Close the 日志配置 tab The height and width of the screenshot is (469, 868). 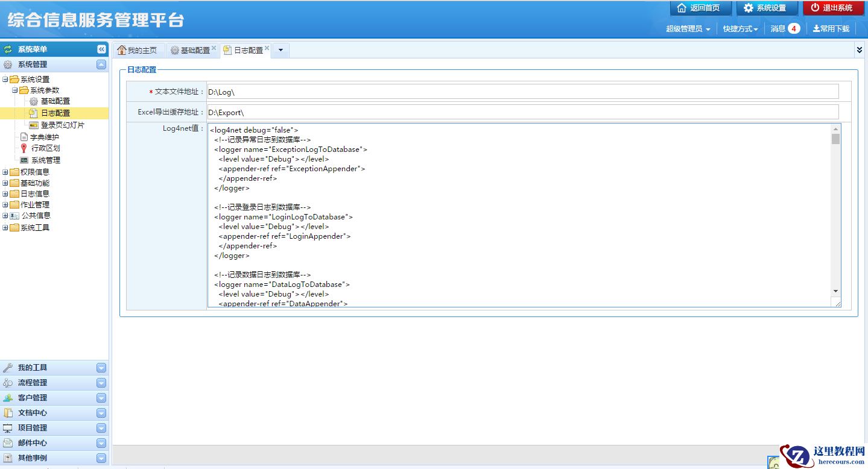[x=267, y=48]
